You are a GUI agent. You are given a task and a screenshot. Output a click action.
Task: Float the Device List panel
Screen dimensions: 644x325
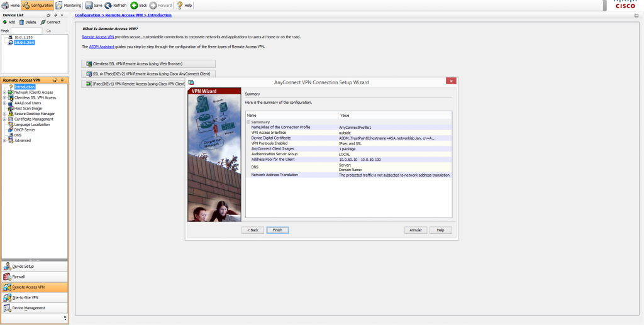pyautogui.click(x=49, y=15)
